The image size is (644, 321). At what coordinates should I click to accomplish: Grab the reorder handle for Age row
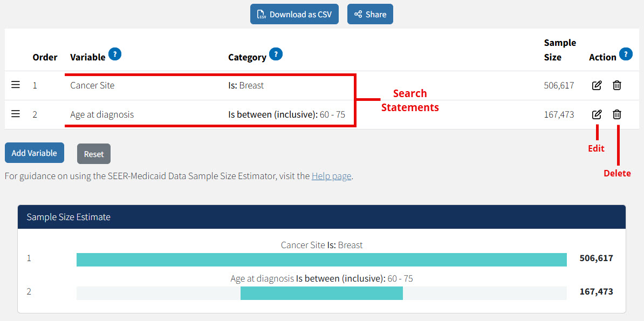tap(15, 114)
